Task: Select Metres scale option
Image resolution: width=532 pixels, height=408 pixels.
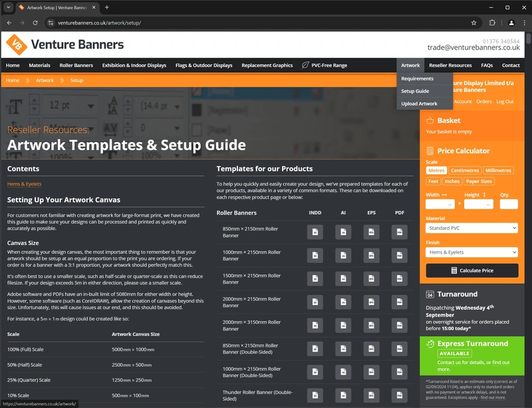Action: pos(436,171)
